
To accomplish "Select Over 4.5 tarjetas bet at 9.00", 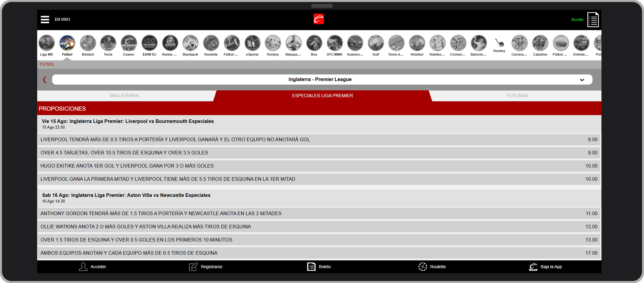I will coord(319,153).
